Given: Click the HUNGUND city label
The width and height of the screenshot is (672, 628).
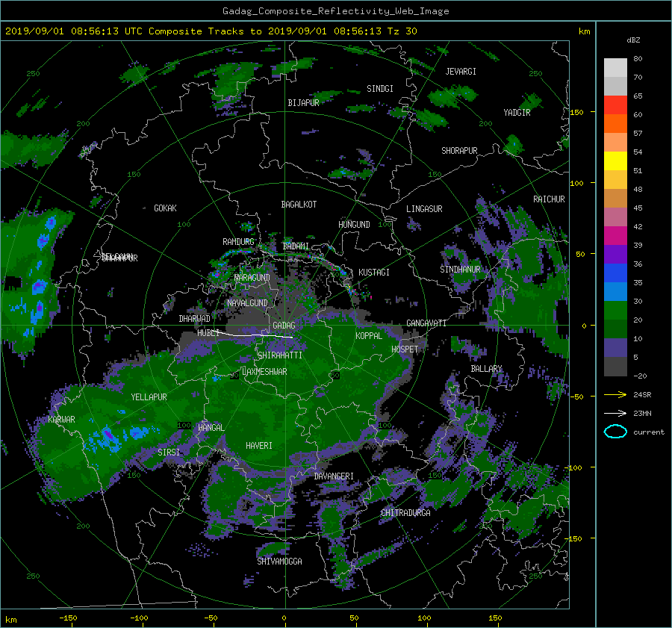Looking at the screenshot, I should tap(354, 225).
